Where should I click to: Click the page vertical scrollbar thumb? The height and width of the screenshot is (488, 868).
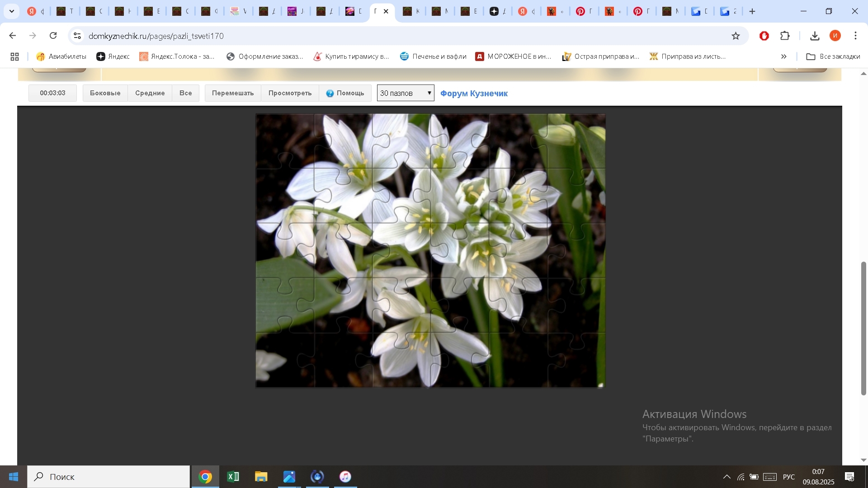point(863,328)
